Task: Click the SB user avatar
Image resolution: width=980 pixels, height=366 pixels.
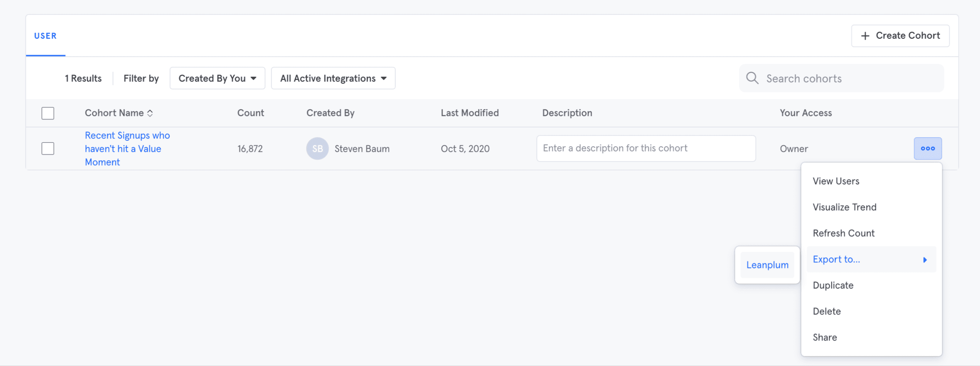Action: (x=317, y=149)
